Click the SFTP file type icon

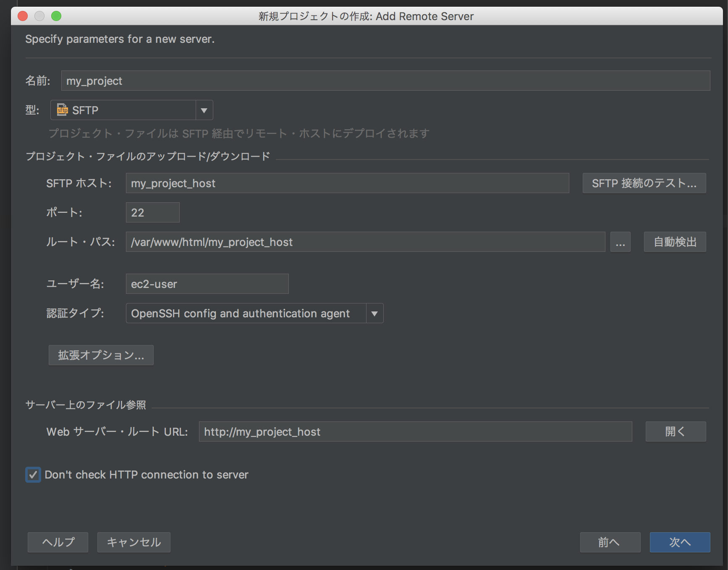click(x=61, y=110)
